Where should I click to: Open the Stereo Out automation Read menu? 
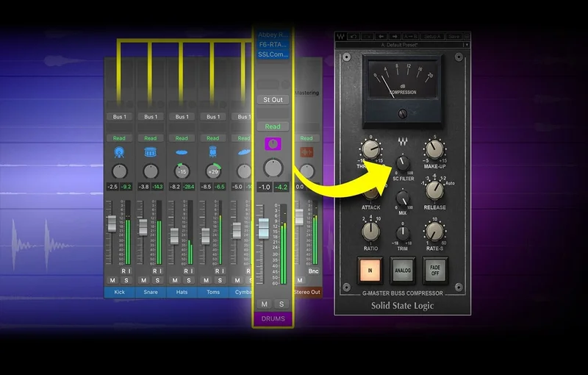(306, 138)
